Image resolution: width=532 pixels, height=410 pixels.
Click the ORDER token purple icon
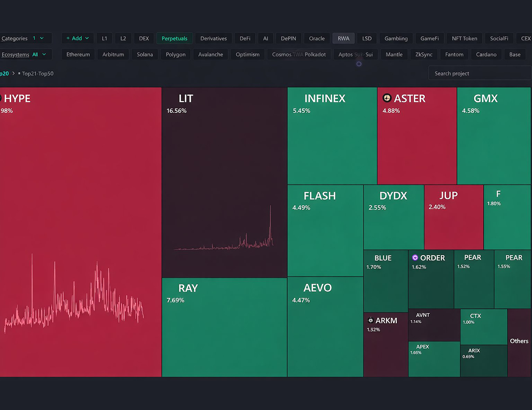coord(415,258)
